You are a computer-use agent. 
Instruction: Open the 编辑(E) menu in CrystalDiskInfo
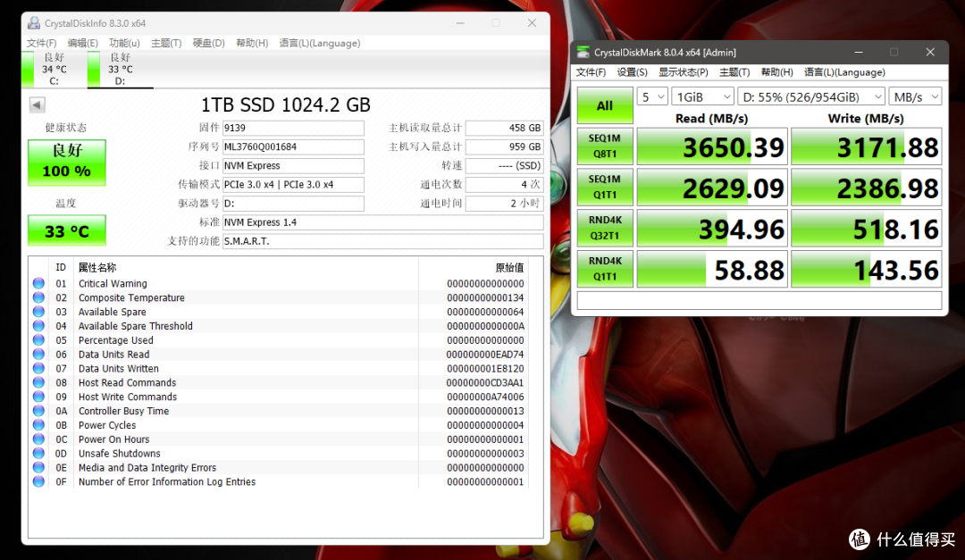[x=82, y=43]
